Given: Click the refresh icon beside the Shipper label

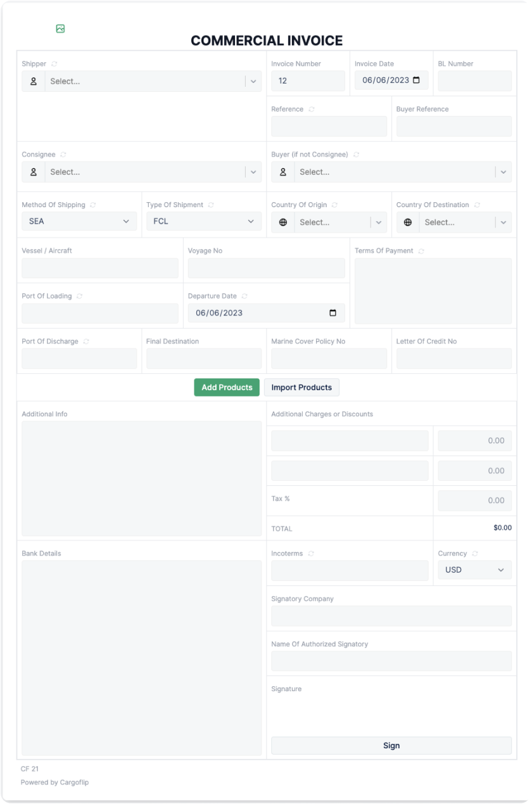Looking at the screenshot, I should (53, 63).
